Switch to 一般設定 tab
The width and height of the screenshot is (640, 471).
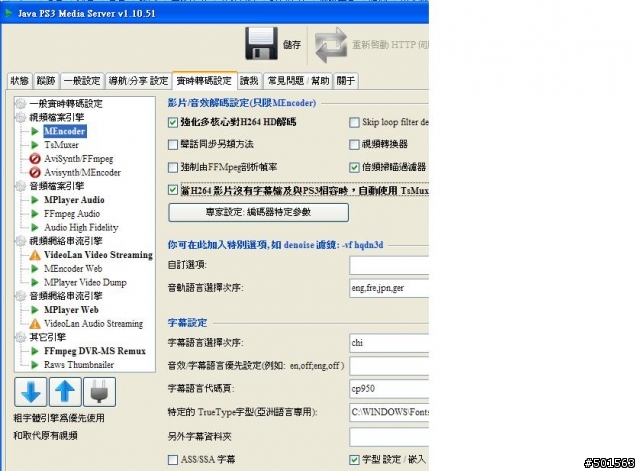[82, 81]
